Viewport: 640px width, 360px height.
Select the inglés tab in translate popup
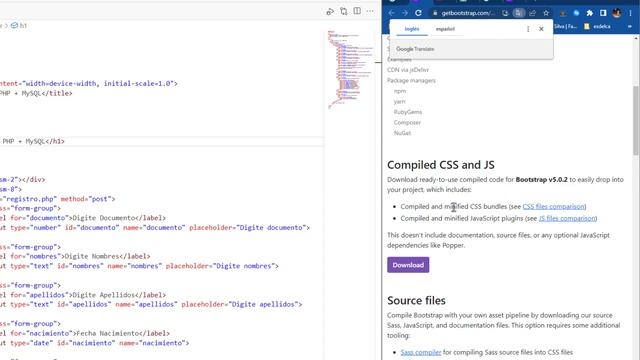point(412,29)
